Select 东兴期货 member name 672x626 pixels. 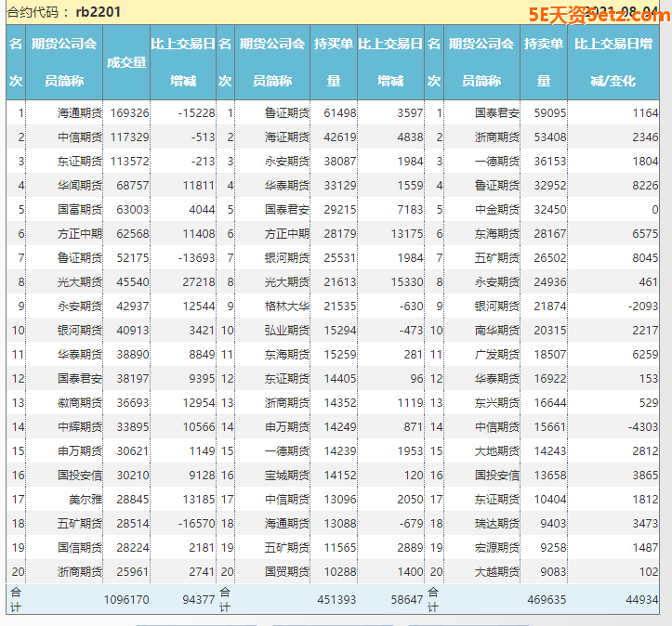(x=497, y=403)
